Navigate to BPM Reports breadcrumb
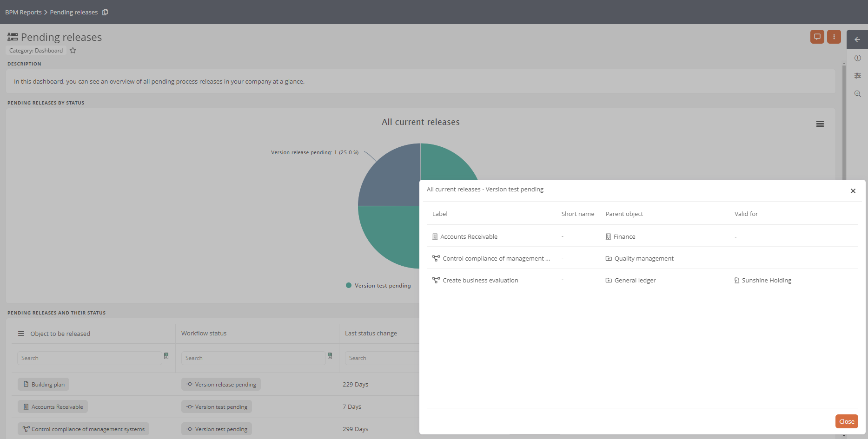 [x=23, y=12]
